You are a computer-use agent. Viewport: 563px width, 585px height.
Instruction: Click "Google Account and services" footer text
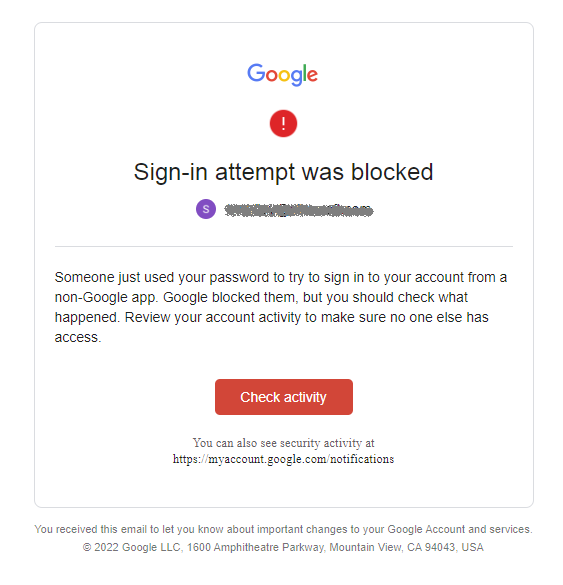point(460,529)
